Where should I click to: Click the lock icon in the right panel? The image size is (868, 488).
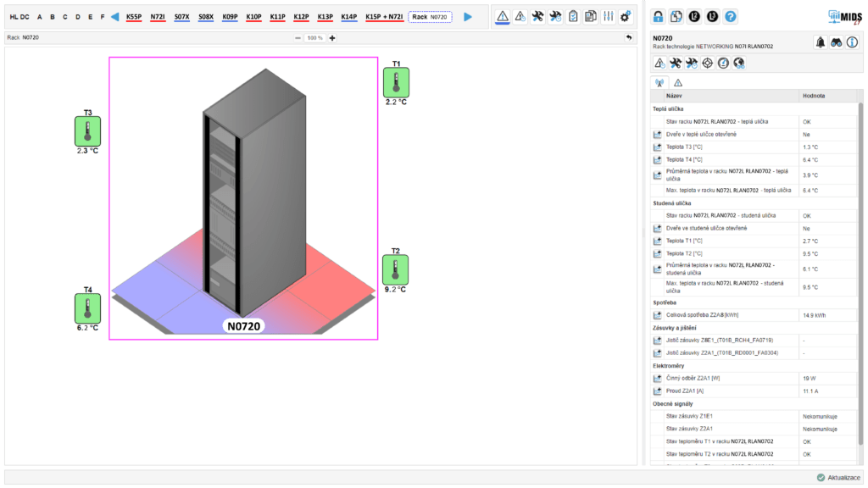click(x=658, y=16)
